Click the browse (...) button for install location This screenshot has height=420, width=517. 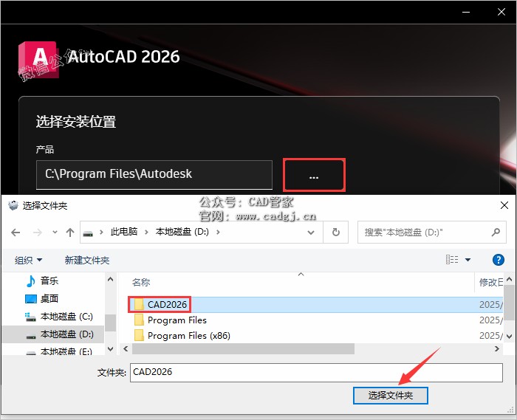[314, 175]
